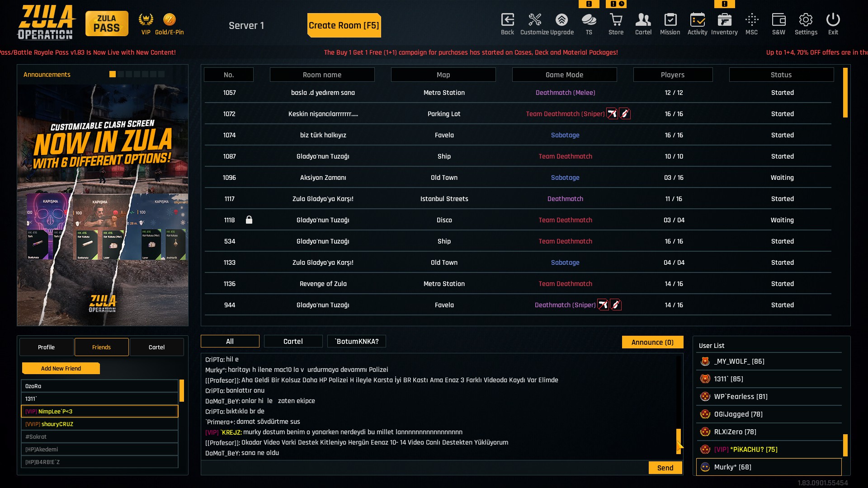Screen dimensions: 868x488
Task: Select room 1074 biz türk halkıyız
Action: coord(518,135)
